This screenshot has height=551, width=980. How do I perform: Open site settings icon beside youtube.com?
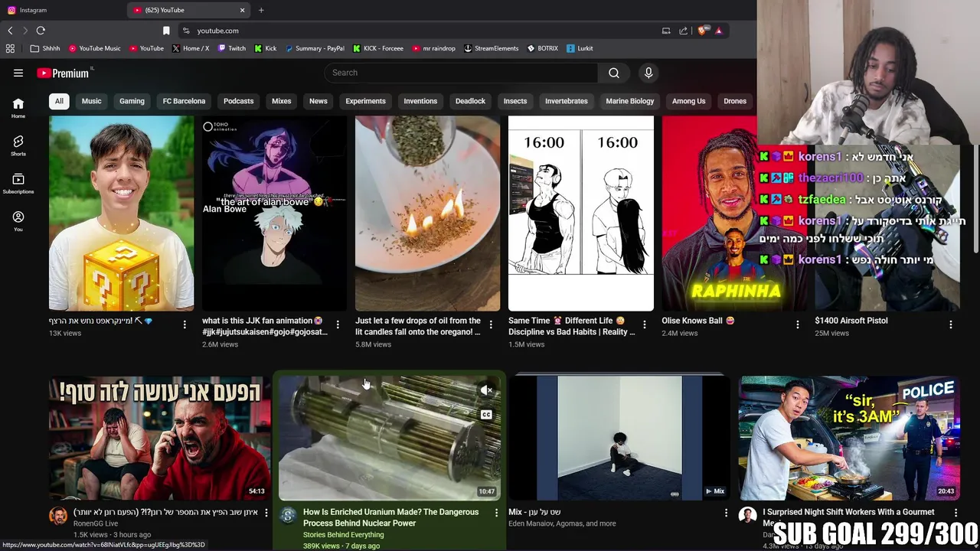pyautogui.click(x=186, y=31)
